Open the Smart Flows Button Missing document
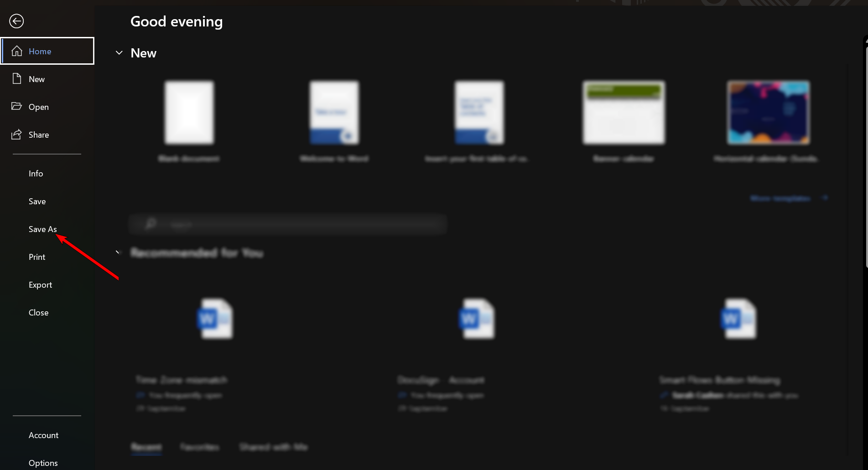868x470 pixels. click(x=740, y=355)
